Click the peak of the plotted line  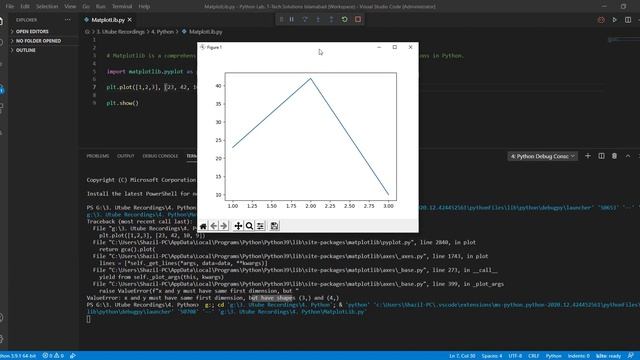[x=311, y=78]
